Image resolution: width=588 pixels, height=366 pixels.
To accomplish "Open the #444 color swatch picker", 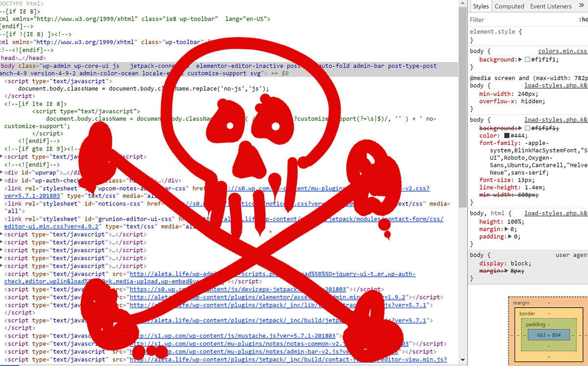I will (507, 136).
